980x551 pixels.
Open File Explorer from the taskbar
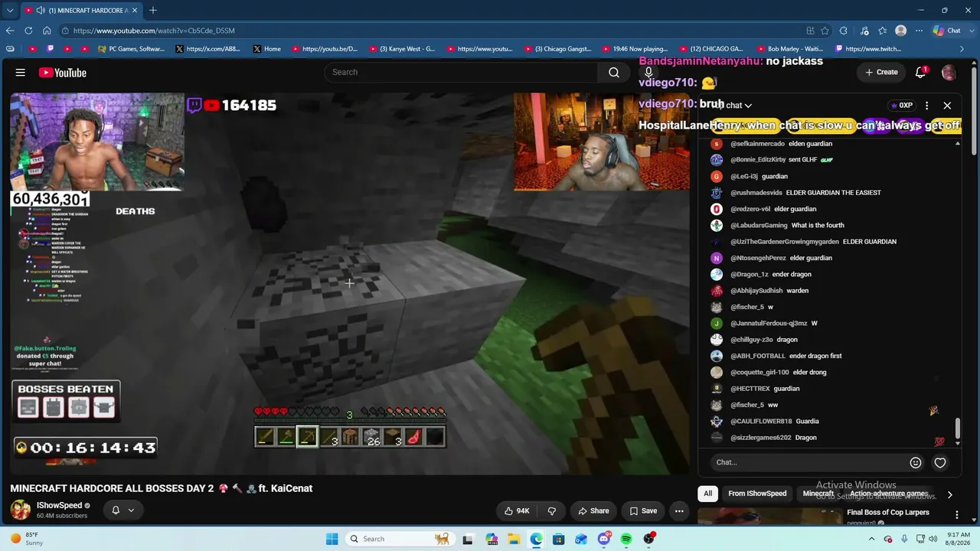pyautogui.click(x=514, y=539)
